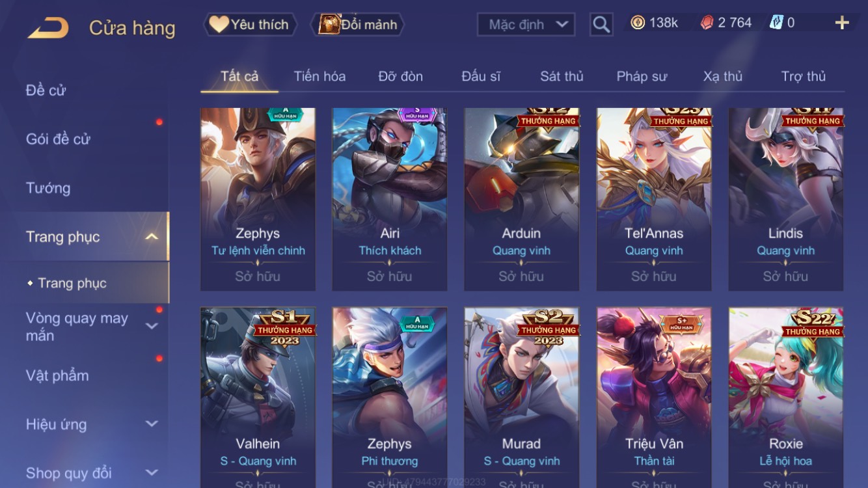The image size is (868, 488).
Task: Open Gói đề cử sidebar item
Action: 58,139
